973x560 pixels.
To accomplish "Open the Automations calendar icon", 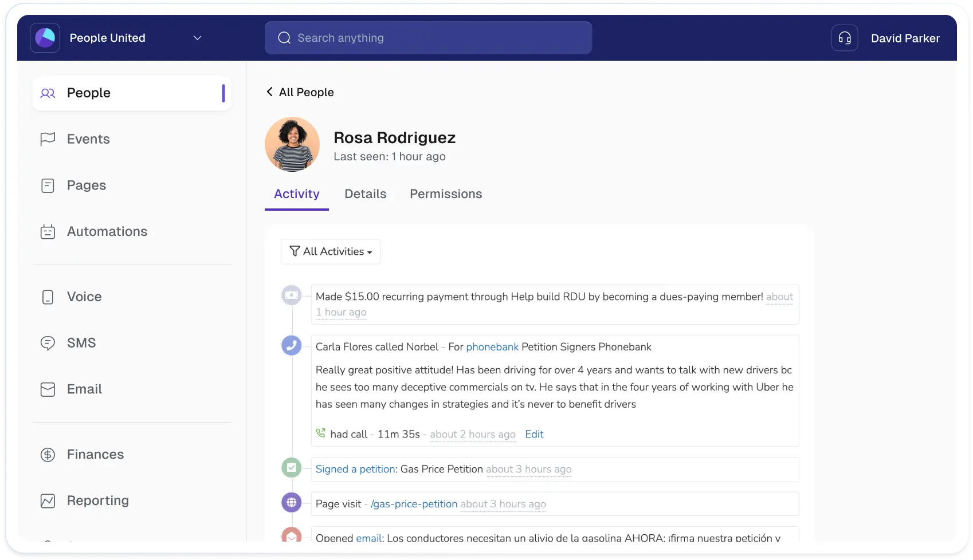I will (x=48, y=232).
